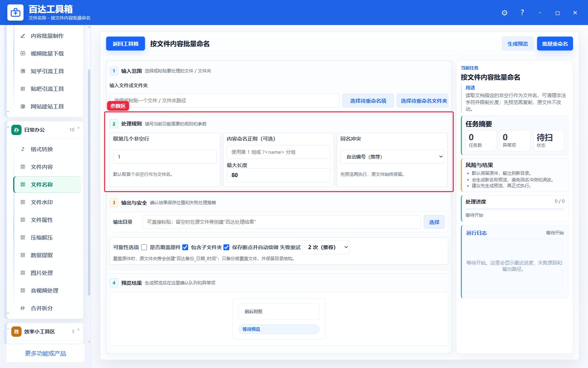Click the 前后对照 preview box

pyautogui.click(x=279, y=312)
